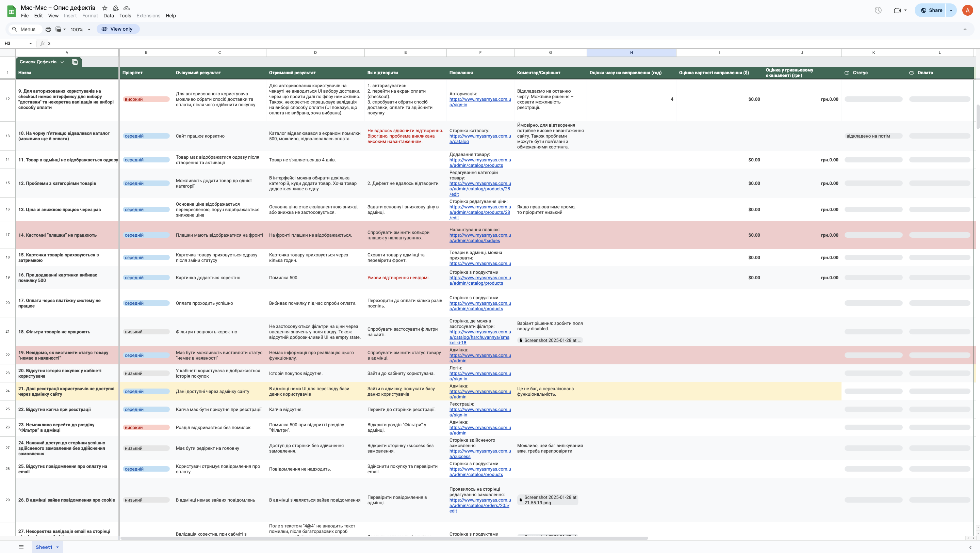This screenshot has width=980, height=553.
Task: Open the Tools menu
Action: 125,16
